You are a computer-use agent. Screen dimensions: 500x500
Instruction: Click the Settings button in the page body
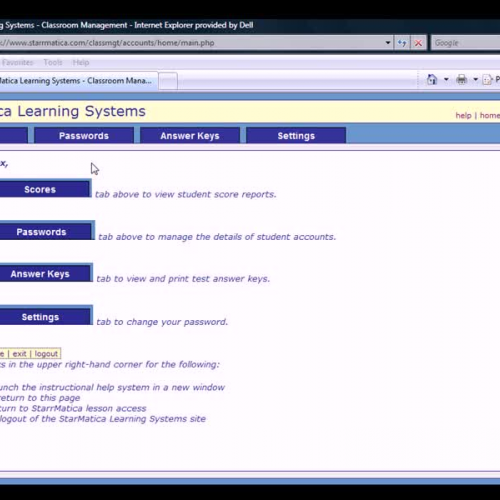pos(46,316)
